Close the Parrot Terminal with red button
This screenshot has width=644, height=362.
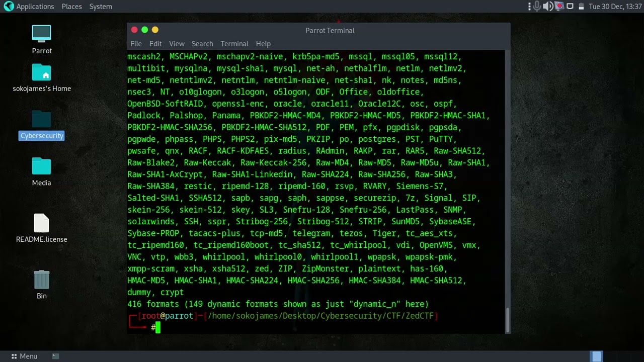pos(134,30)
